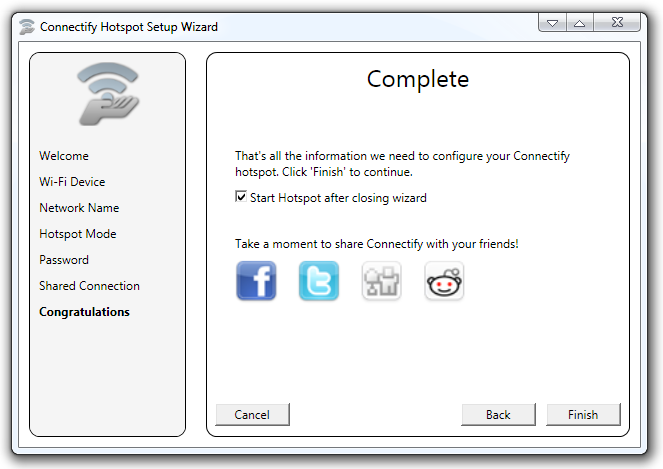Screen dimensions: 663x469
Task: Click the 'Take a moment to share' text
Action: [x=377, y=244]
